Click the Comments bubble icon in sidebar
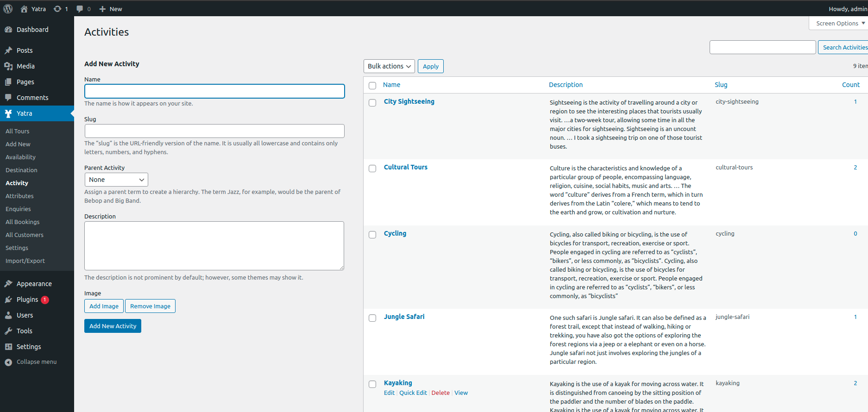Screen dimensions: 868x412 point(8,98)
